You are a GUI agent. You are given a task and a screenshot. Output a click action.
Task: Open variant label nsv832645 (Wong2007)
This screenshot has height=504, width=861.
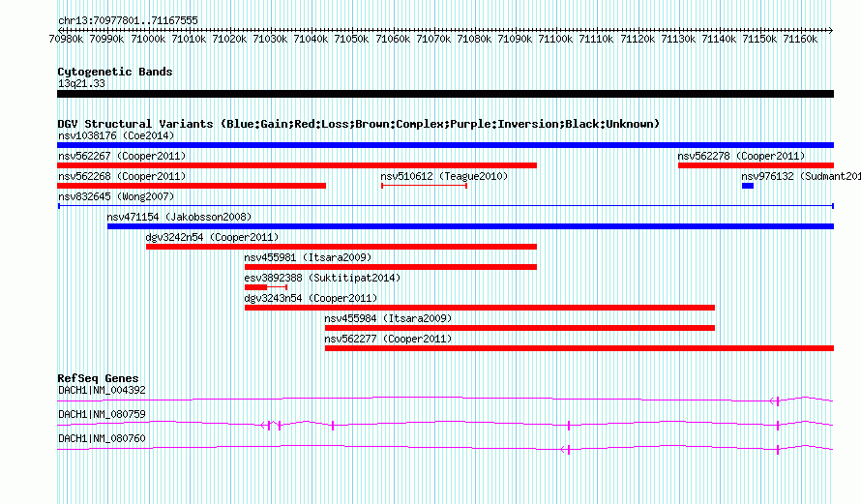click(x=116, y=196)
